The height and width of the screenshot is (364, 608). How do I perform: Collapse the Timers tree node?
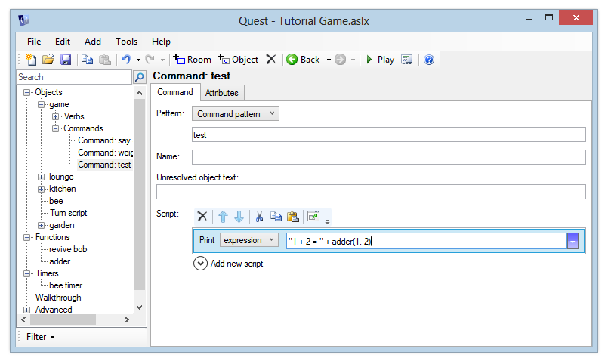[26, 273]
